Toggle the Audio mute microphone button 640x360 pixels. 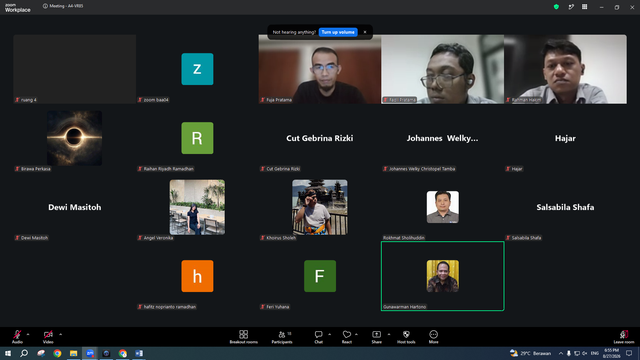[x=17, y=337]
